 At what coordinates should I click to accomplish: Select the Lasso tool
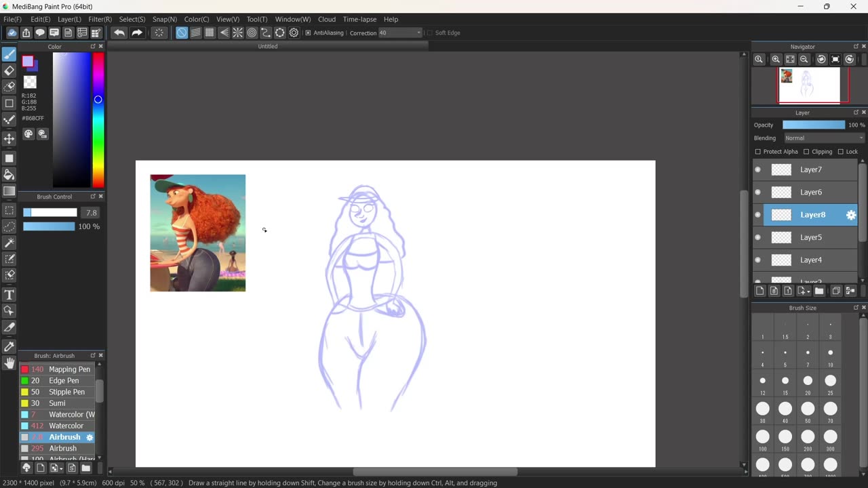click(9, 226)
